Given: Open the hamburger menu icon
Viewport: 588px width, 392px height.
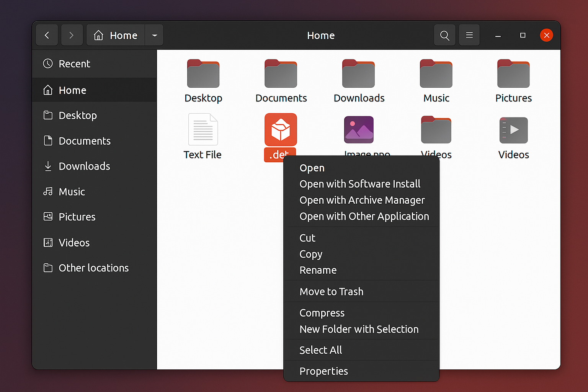Looking at the screenshot, I should click(469, 35).
